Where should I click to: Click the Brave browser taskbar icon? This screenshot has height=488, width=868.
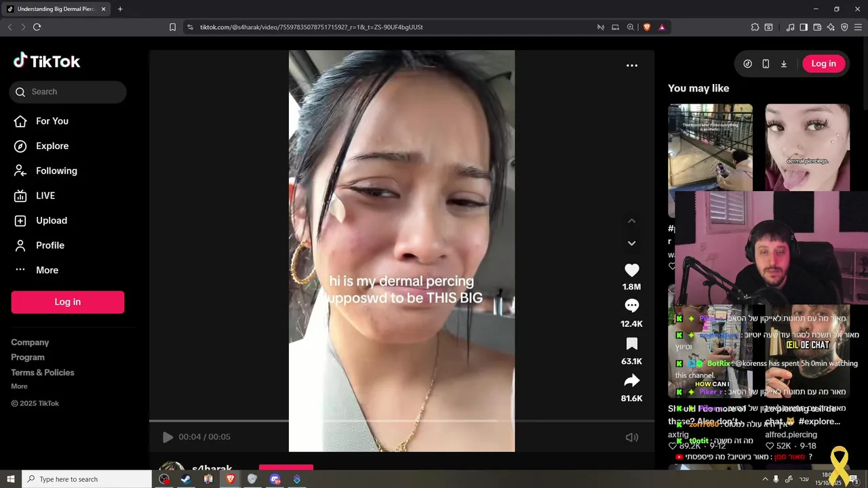tap(231, 479)
